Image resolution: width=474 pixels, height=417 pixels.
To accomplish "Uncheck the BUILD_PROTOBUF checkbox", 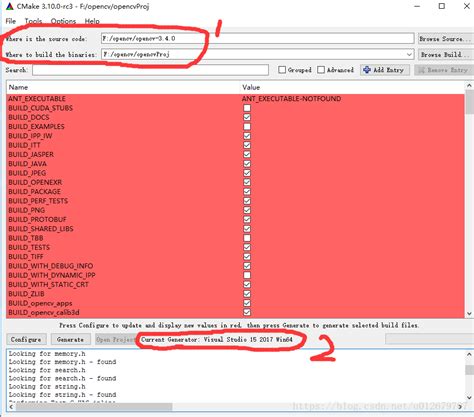I will click(247, 219).
